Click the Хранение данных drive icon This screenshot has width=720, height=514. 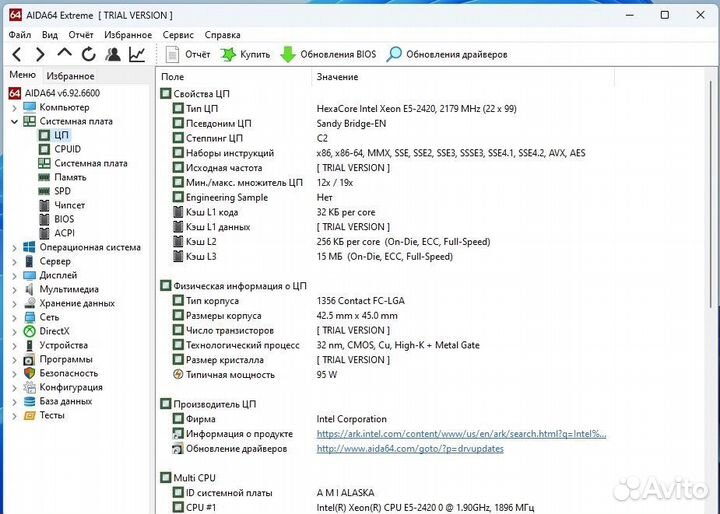(x=30, y=303)
